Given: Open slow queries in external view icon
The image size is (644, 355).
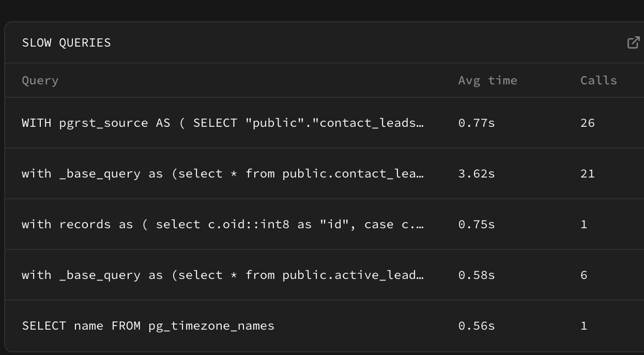Looking at the screenshot, I should [x=633, y=42].
